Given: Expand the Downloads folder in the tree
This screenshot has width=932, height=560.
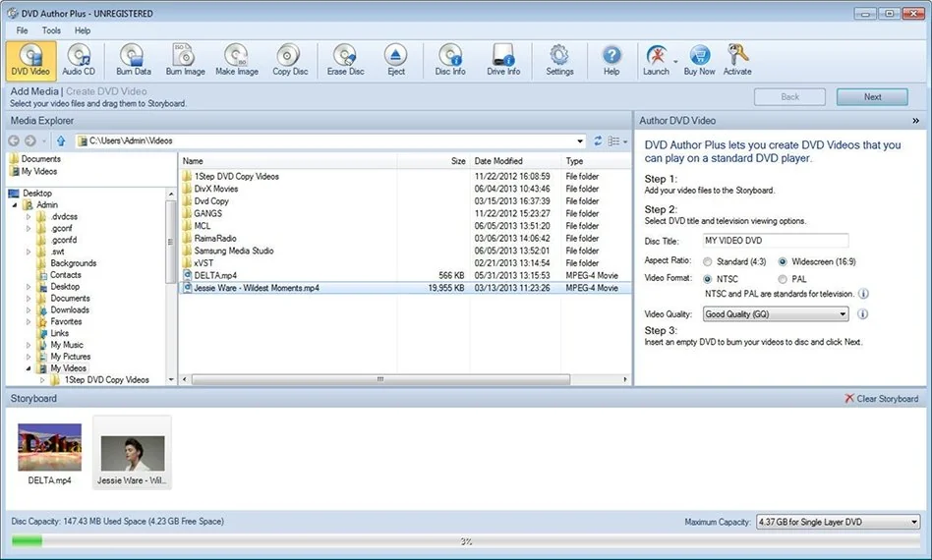Looking at the screenshot, I should point(29,310).
